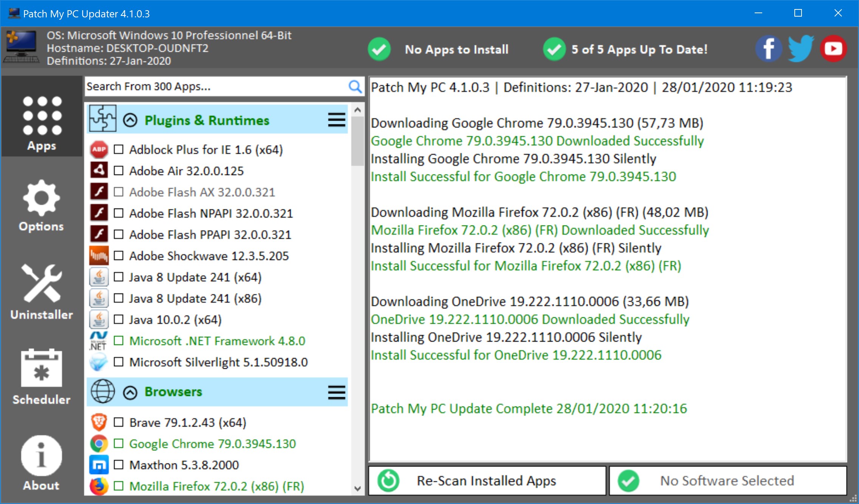Click the Java 8 Update 241 (x64) icon
Image resolution: width=859 pixels, height=504 pixels.
99,277
